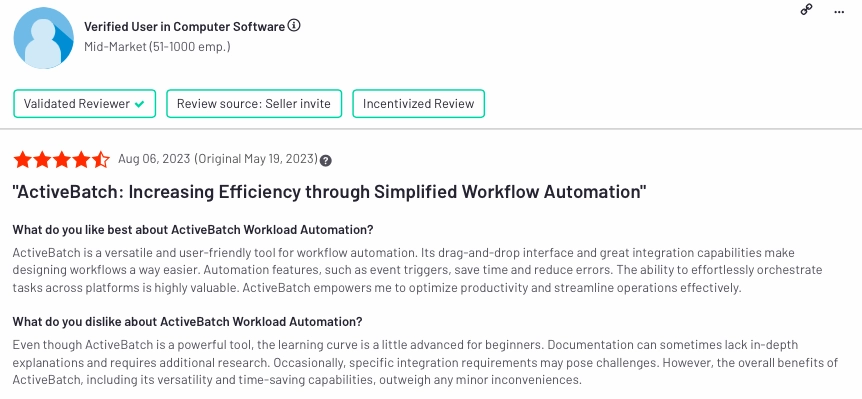Open the review title about Increasing Efficiency
This screenshot has height=399, width=862.
point(329,192)
